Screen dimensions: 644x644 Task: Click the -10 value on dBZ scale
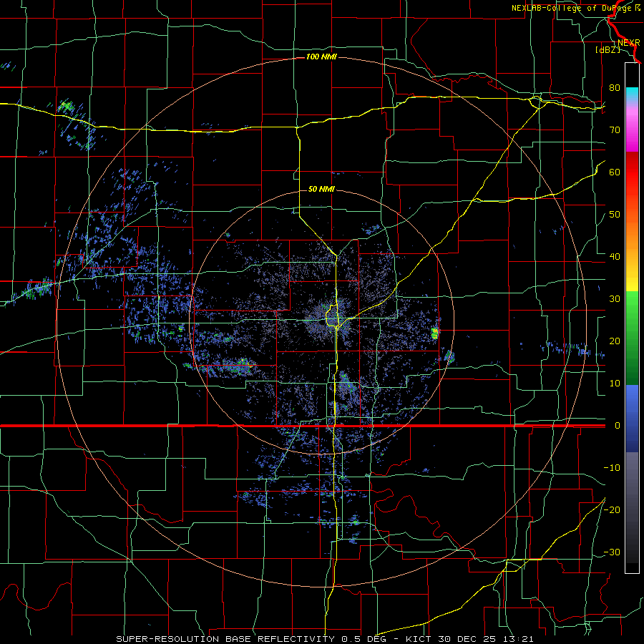pos(612,468)
